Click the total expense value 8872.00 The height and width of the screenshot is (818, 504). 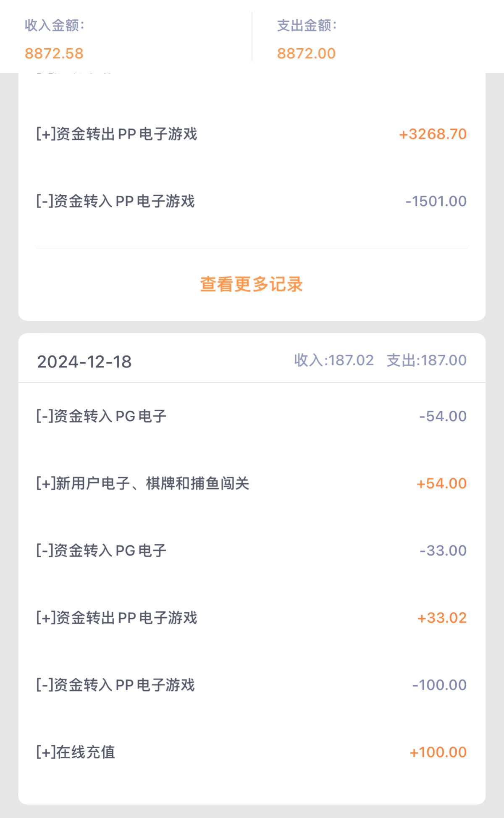point(306,53)
